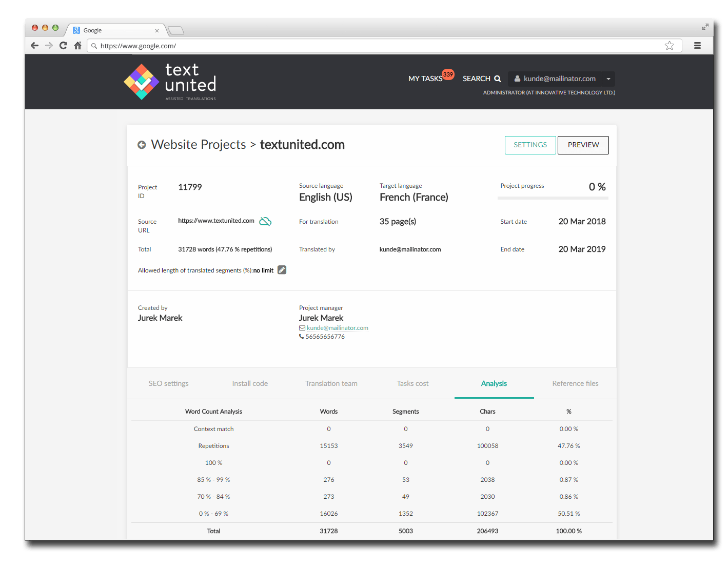
Task: Click the 85 % - 99 % row label
Action: click(214, 480)
